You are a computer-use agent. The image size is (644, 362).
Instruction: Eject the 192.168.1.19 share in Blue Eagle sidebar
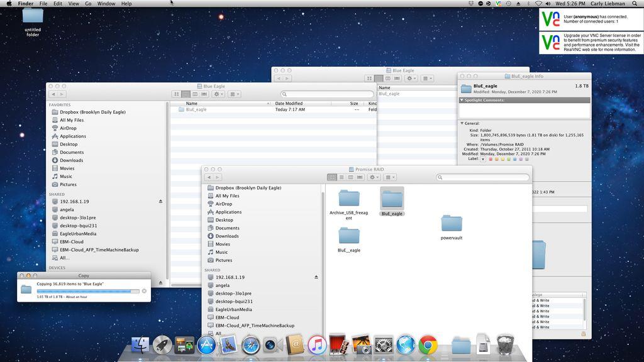[160, 202]
